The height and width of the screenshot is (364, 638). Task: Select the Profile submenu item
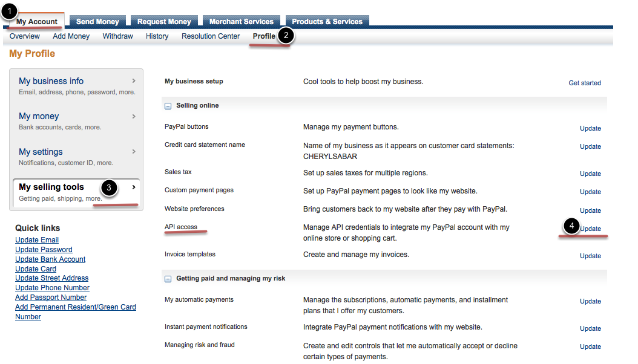point(264,36)
